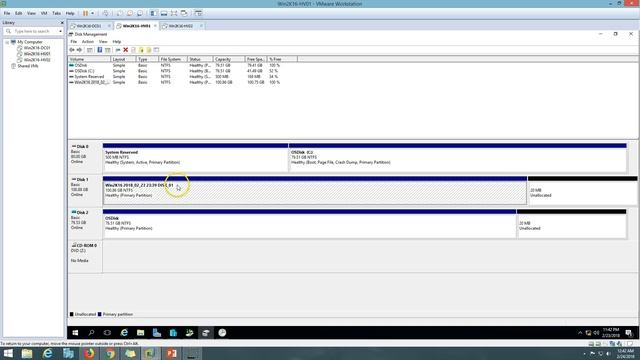Sort by the Layout column header
Viewport: 640px width, 360px height.
pyautogui.click(x=123, y=59)
